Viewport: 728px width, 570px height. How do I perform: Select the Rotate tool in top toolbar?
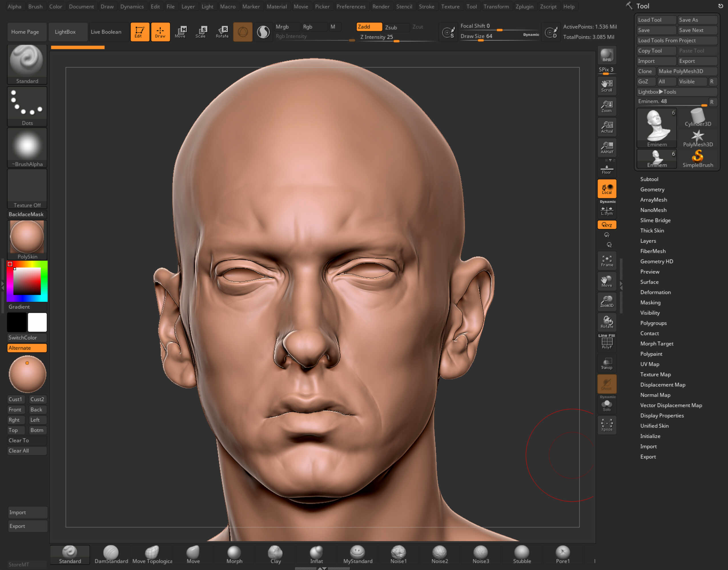pos(222,32)
